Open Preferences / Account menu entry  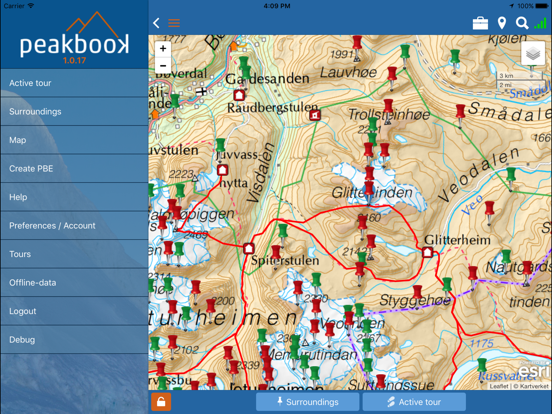point(74,226)
